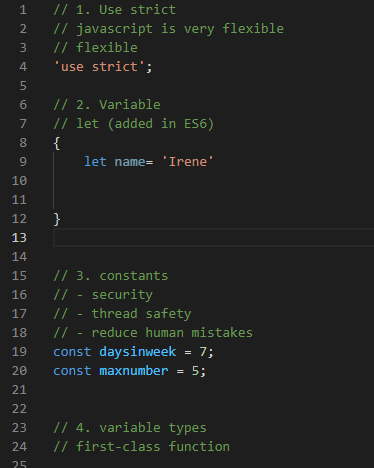Click the value 5 on line 20
374x468 pixels.
[x=195, y=371]
